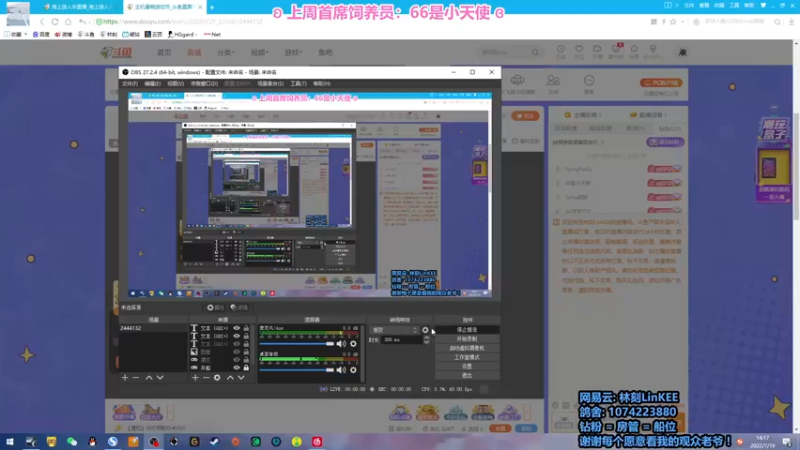Open desktop audio settings gear
The width and height of the screenshot is (800, 450).
(x=353, y=370)
